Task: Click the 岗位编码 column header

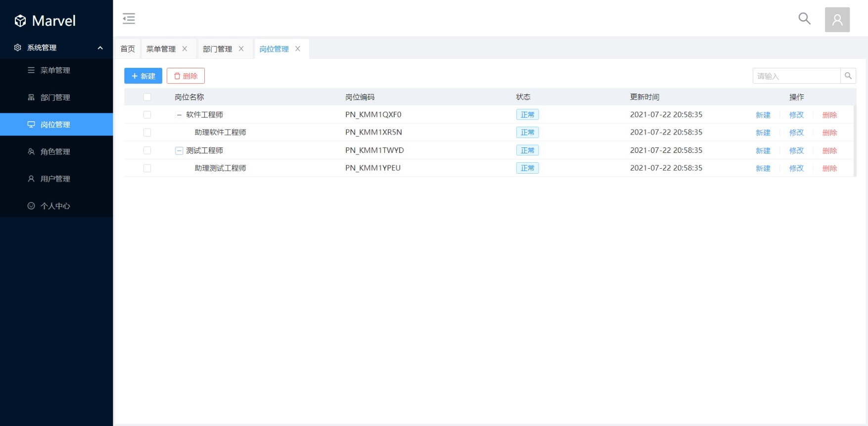Action: (360, 97)
